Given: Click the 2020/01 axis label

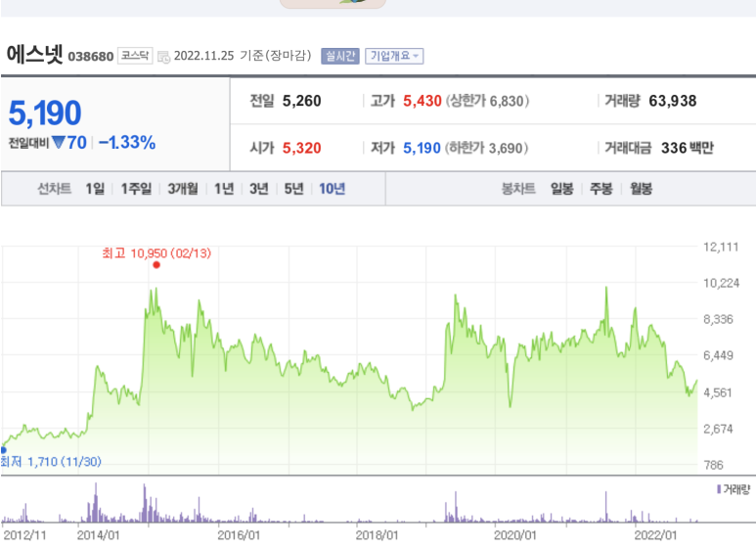Looking at the screenshot, I should coord(515,535).
